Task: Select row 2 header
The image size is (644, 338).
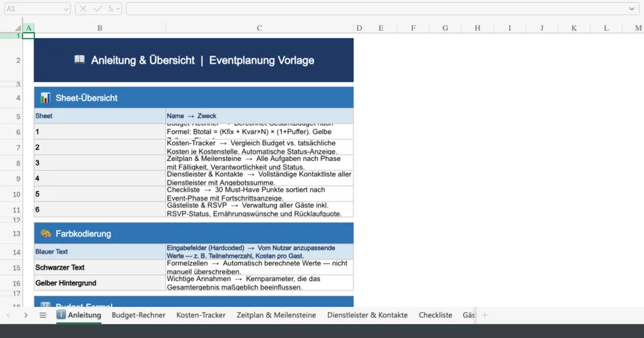Action: (11, 60)
